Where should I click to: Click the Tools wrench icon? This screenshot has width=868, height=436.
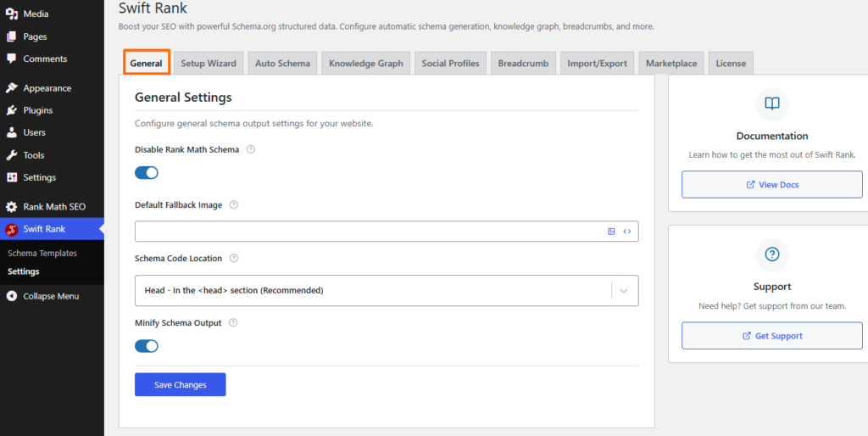tap(12, 155)
